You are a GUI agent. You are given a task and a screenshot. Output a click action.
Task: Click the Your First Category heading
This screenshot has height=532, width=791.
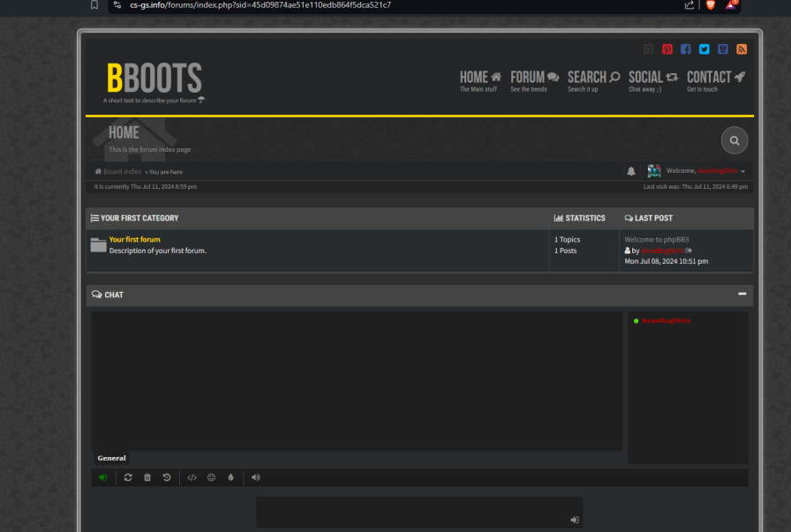139,218
